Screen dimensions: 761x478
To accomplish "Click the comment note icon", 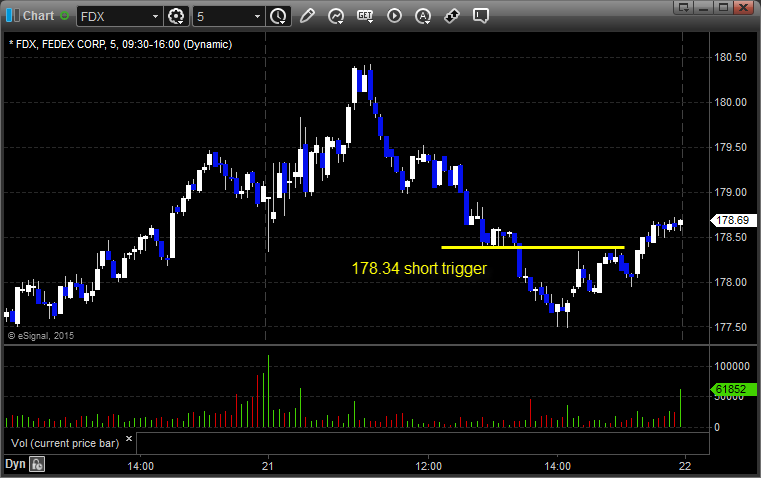I will pos(480,16).
